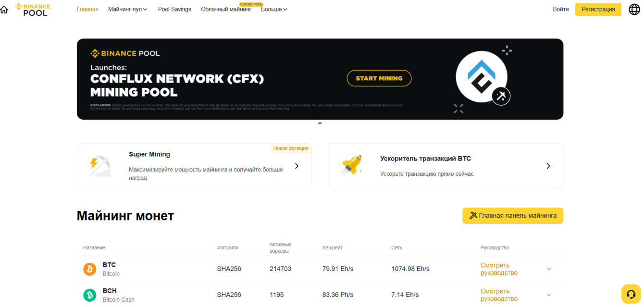Open the Больше dropdown
The image size is (644, 307).
click(x=274, y=9)
